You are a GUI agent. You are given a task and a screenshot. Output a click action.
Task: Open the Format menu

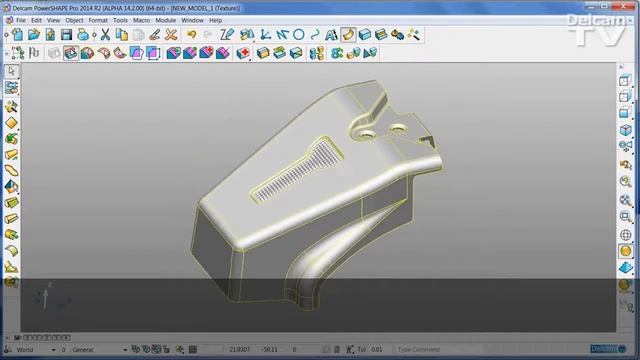(x=98, y=20)
